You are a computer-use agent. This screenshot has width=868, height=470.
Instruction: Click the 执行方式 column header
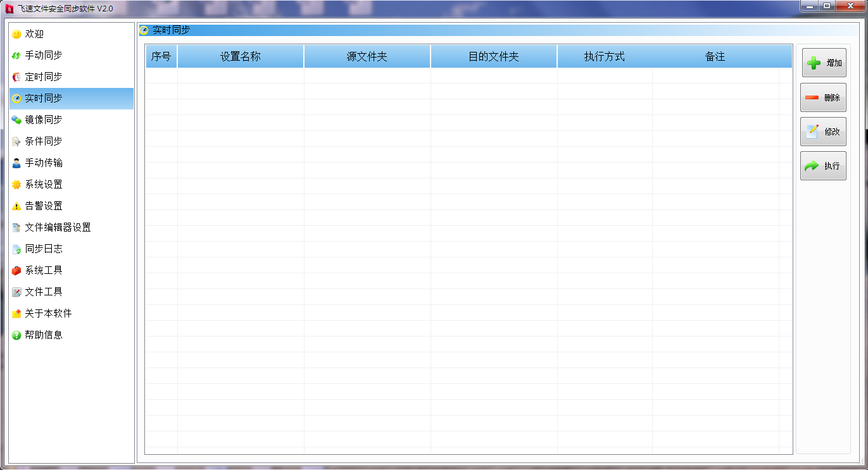(x=605, y=56)
